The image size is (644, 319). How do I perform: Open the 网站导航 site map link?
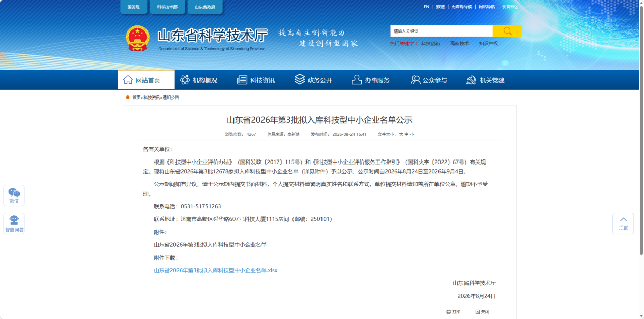point(487,7)
